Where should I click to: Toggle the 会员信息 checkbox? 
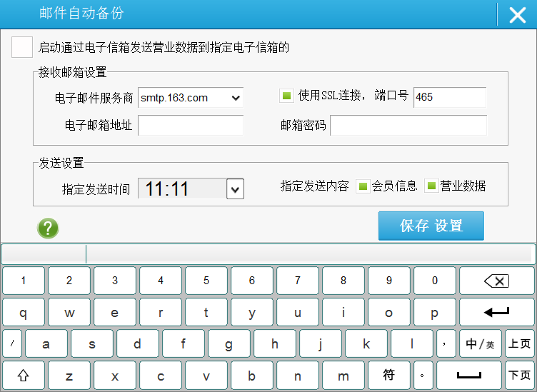[x=363, y=186]
